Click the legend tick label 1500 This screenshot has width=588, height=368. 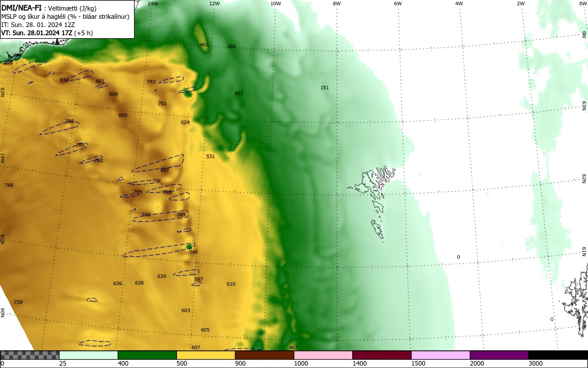(419, 363)
